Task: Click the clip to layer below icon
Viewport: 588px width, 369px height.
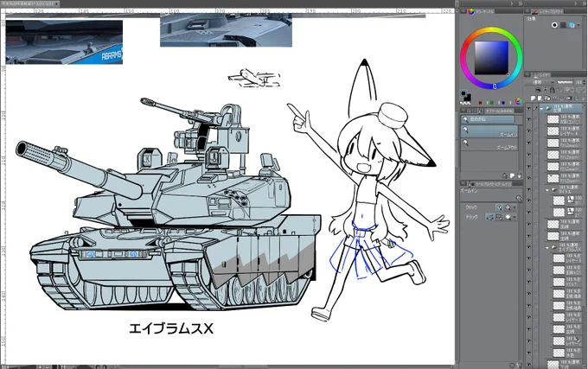Action: coord(538,90)
